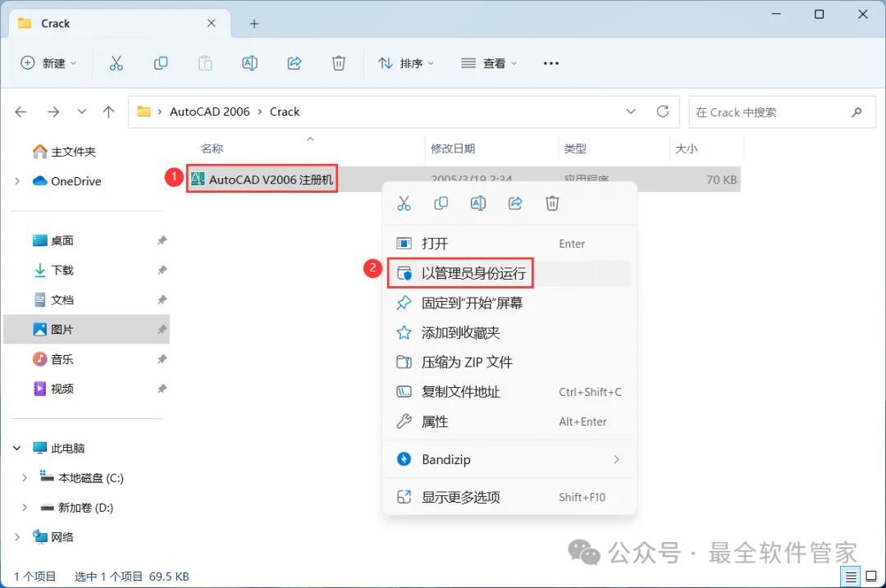Select 显示更多选项 menu item
Viewport: 886px width, 588px height.
pos(509,498)
